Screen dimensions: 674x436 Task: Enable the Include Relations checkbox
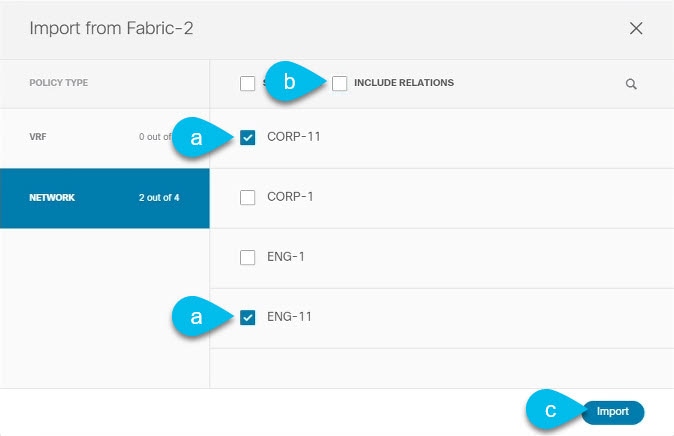[340, 83]
